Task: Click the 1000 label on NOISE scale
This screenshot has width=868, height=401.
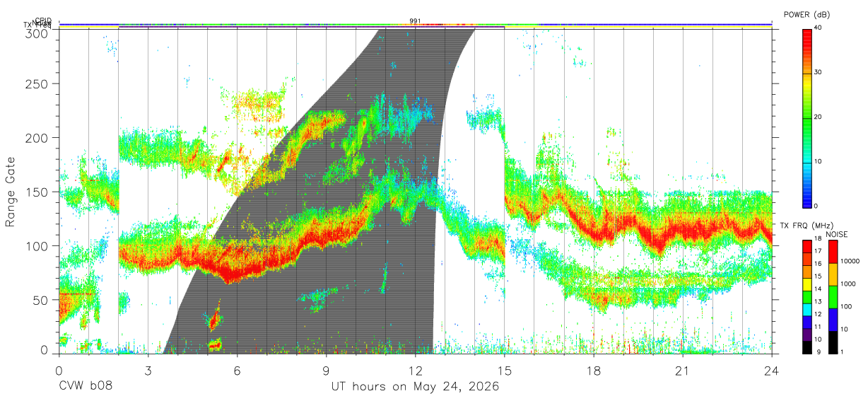Action: tap(848, 284)
